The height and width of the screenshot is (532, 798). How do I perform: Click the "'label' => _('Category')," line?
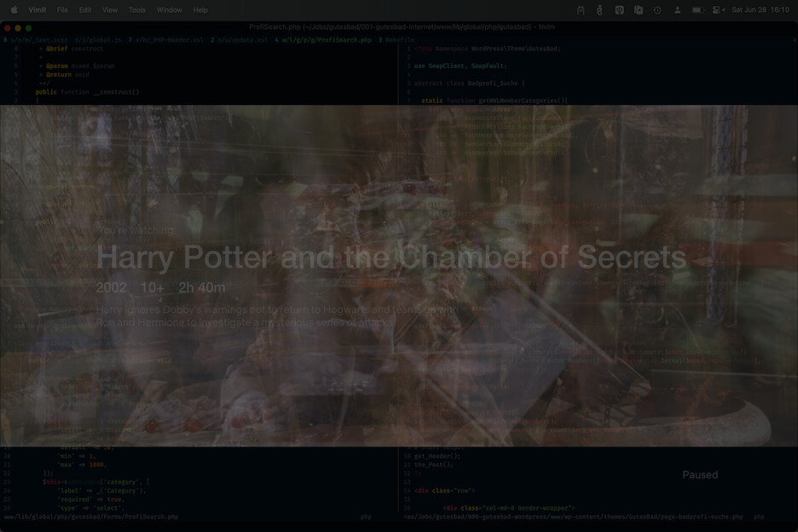click(x=101, y=491)
